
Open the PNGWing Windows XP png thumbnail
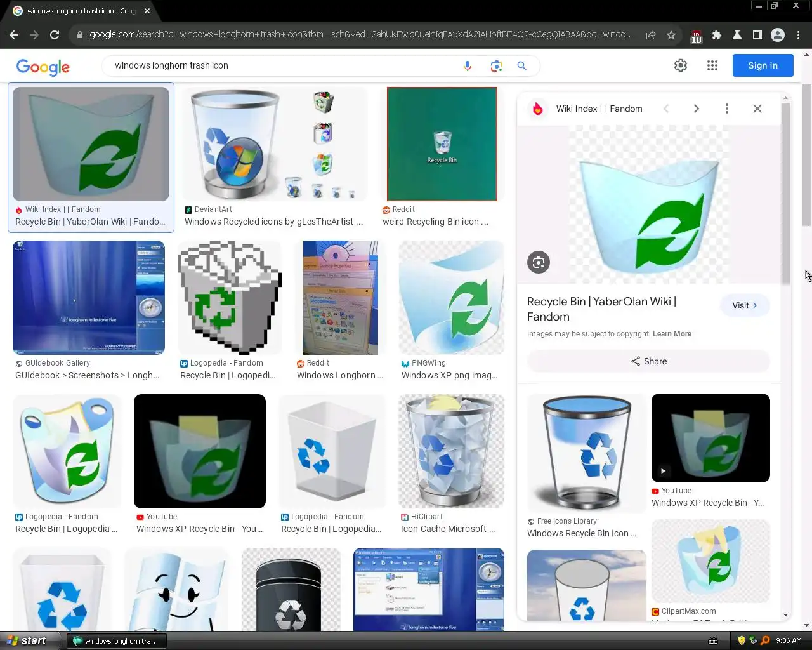pos(452,298)
